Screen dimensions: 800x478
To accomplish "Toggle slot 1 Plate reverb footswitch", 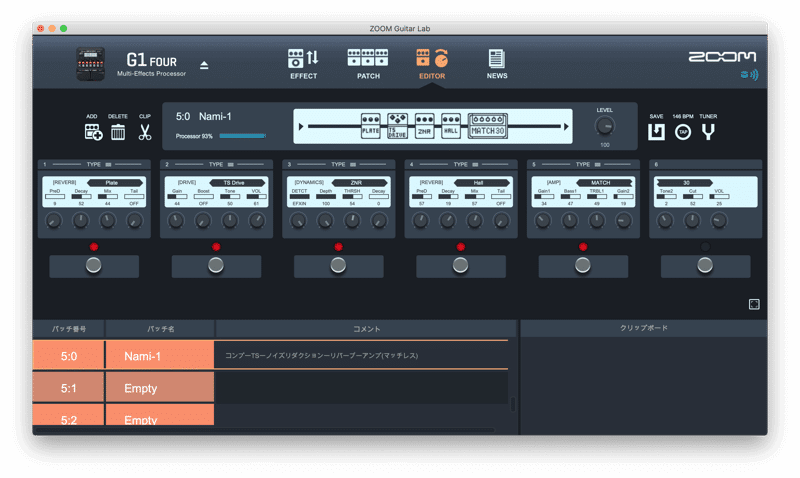I will click(94, 266).
